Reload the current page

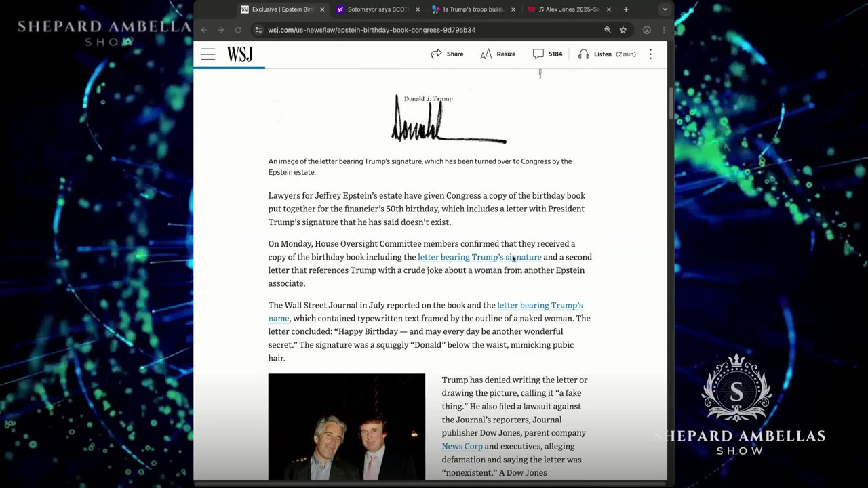pos(238,30)
